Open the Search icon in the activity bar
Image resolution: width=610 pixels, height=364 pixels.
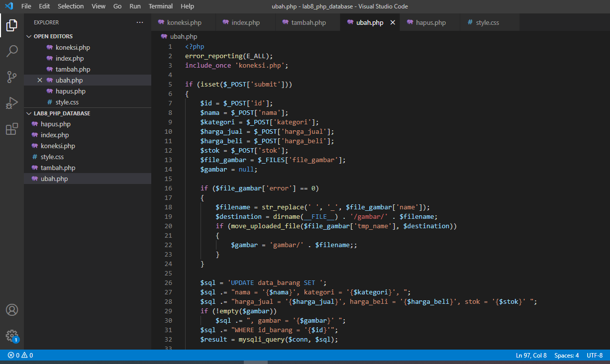(12, 51)
